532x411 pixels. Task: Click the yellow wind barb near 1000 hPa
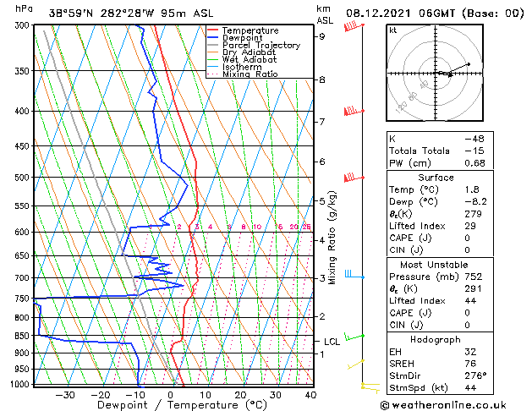tap(367, 386)
